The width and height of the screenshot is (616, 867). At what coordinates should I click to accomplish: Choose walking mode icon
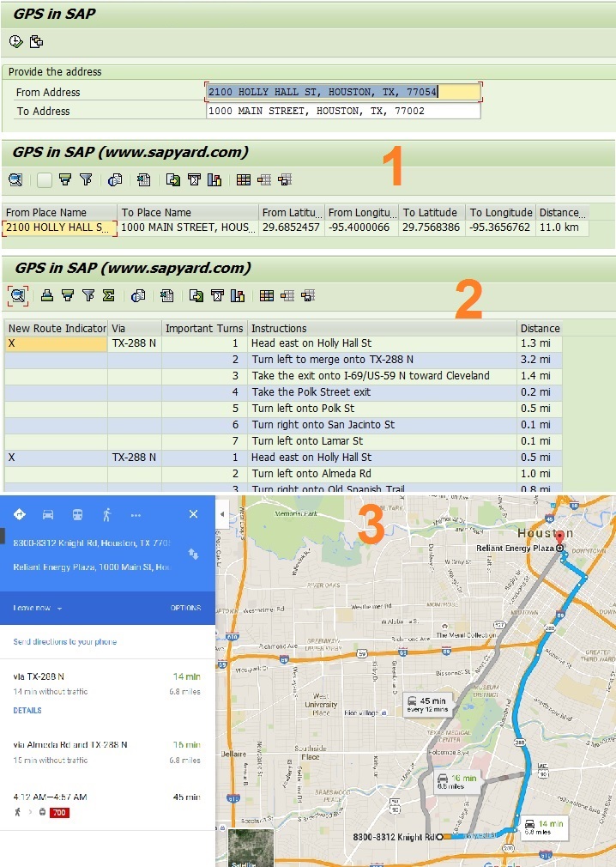click(x=106, y=515)
